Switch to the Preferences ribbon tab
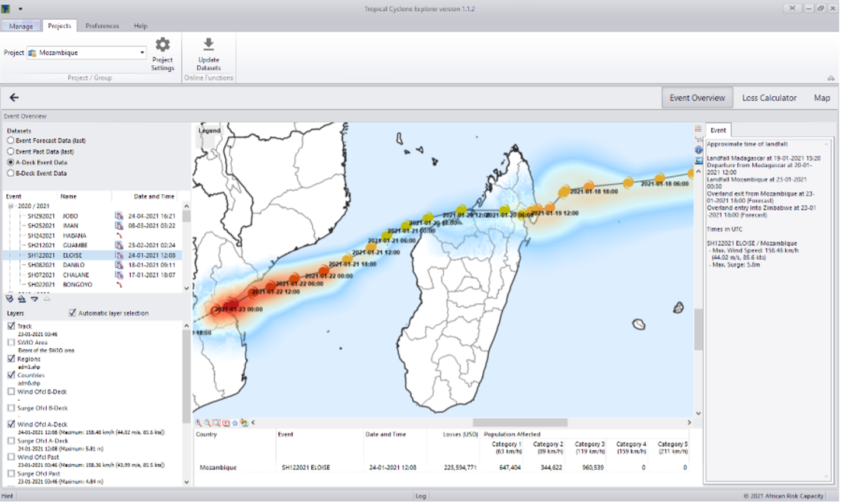This screenshot has width=842, height=504. (x=102, y=26)
